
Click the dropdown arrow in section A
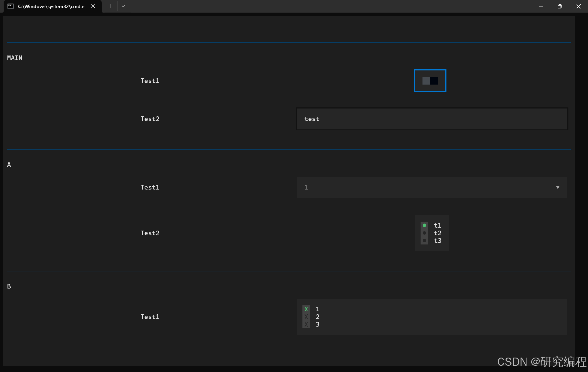[x=558, y=187]
